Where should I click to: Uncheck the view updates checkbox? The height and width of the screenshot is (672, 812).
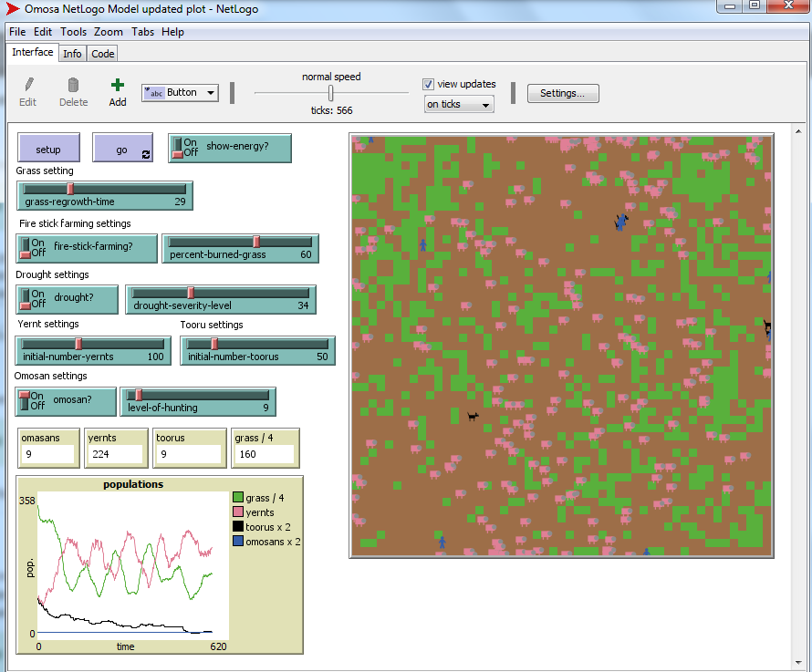[428, 84]
